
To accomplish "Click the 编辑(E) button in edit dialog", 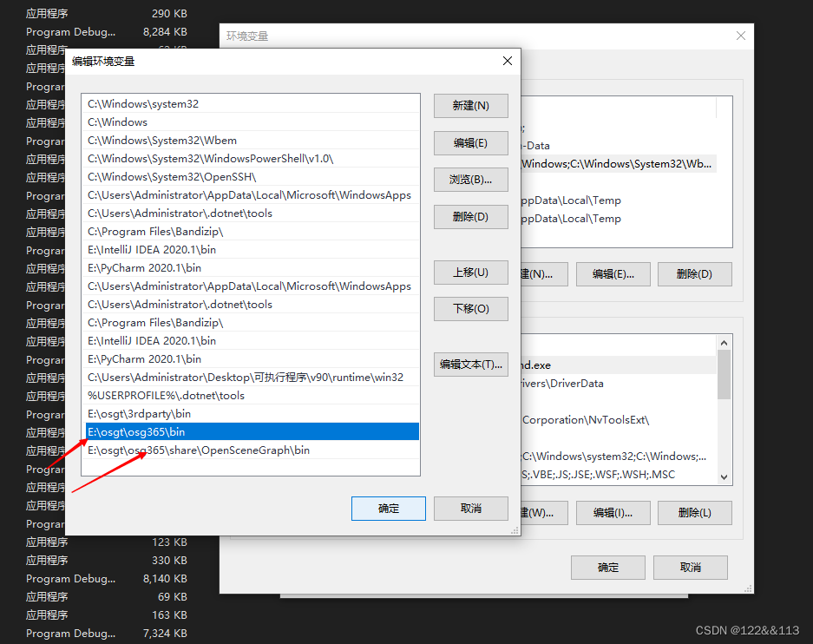I will point(470,142).
